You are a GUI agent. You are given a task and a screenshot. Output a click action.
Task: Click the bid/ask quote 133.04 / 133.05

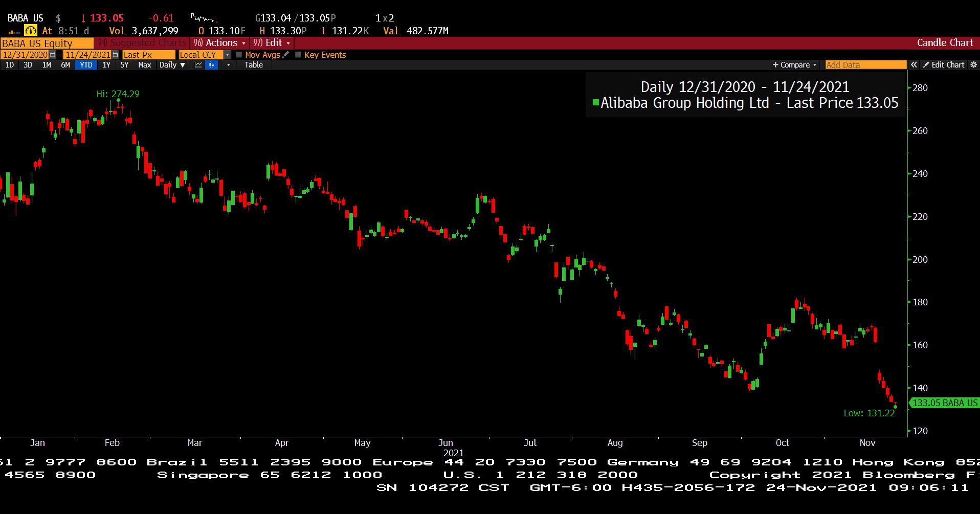click(x=295, y=18)
